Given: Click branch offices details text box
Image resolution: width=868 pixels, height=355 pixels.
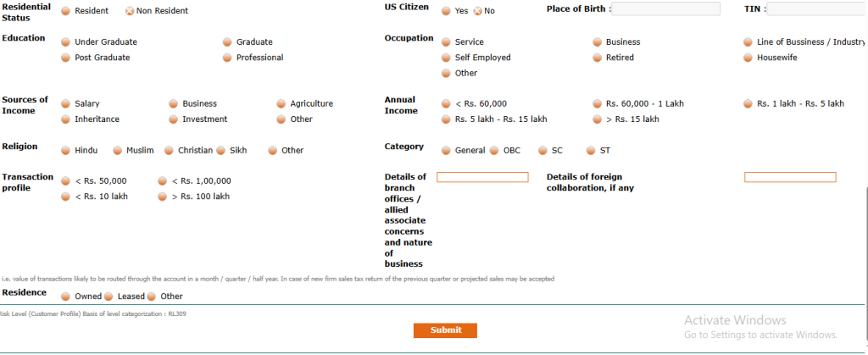Looking at the screenshot, I should pos(482,177).
